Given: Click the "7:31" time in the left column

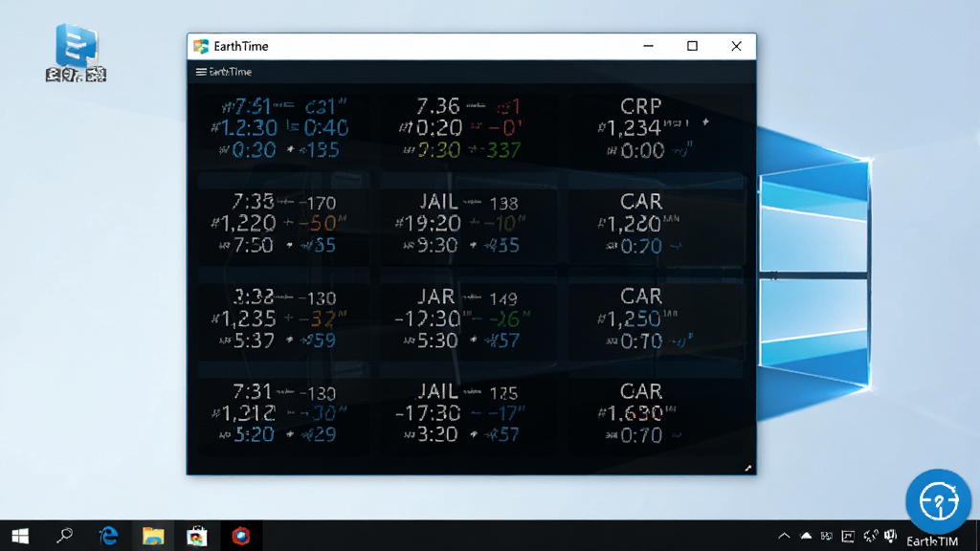Looking at the screenshot, I should [x=252, y=391].
